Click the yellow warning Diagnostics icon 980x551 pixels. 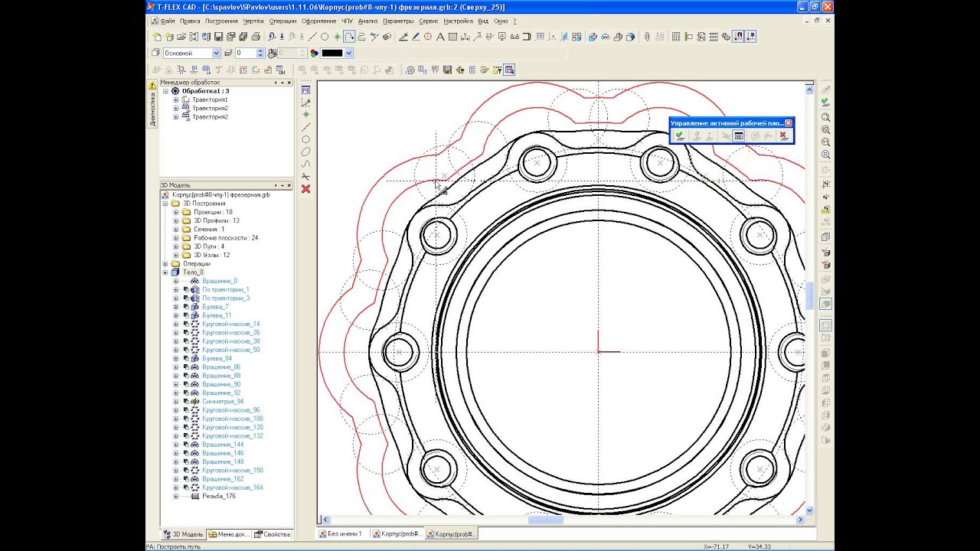click(152, 85)
